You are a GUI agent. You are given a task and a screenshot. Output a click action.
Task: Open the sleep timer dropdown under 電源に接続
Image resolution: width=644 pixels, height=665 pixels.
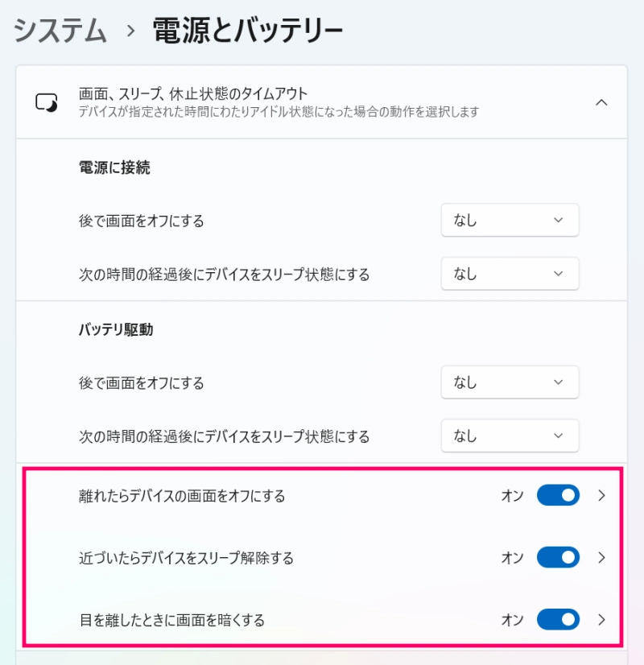coord(510,274)
